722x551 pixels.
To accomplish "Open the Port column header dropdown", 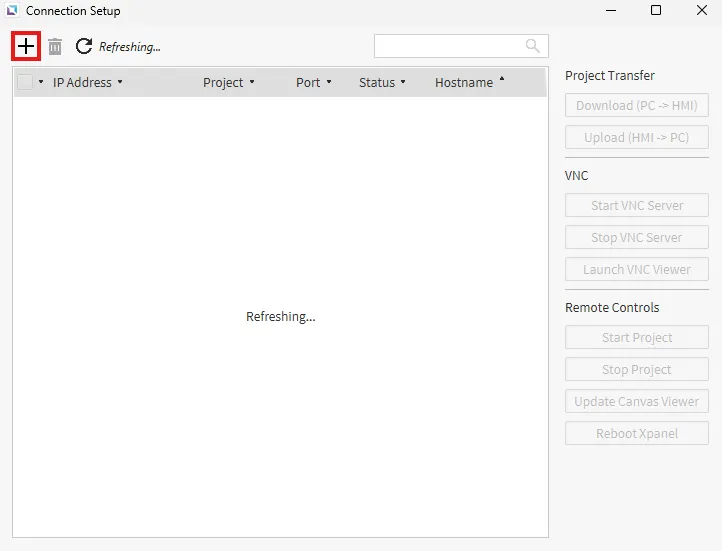I will click(x=329, y=82).
